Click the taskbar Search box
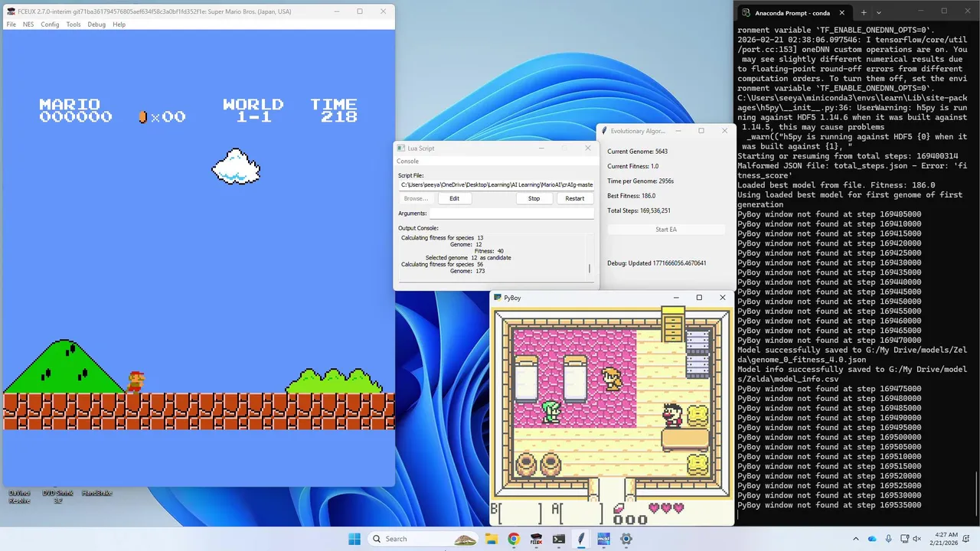Image resolution: width=980 pixels, height=551 pixels. coord(425,539)
